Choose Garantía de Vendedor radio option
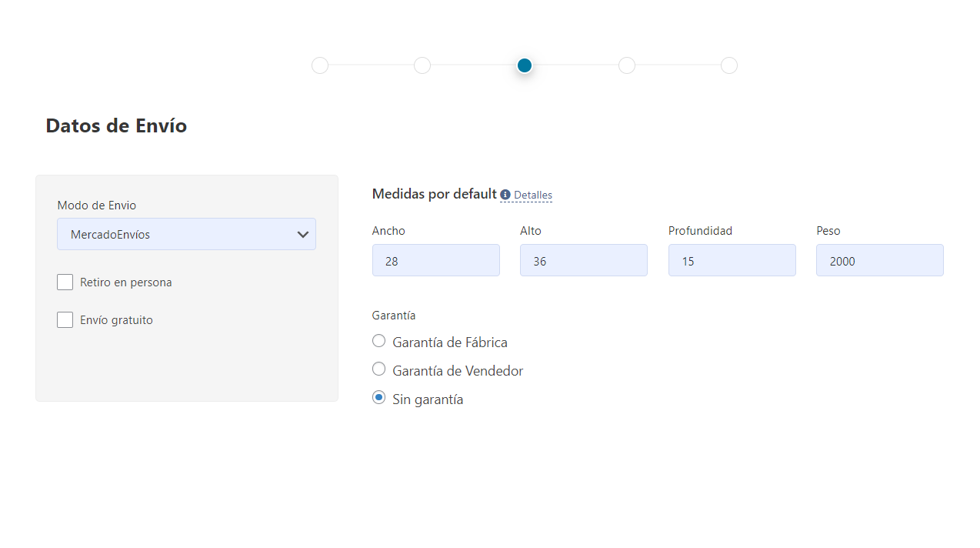 click(x=378, y=369)
